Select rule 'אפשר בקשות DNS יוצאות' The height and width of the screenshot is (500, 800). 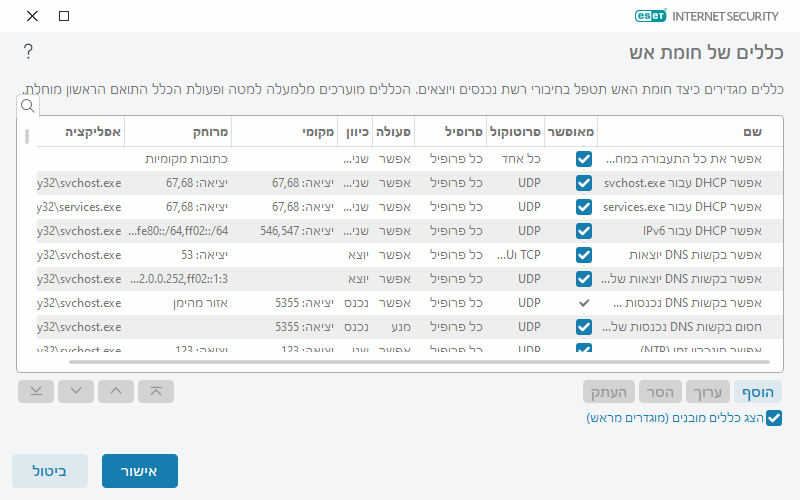[695, 255]
